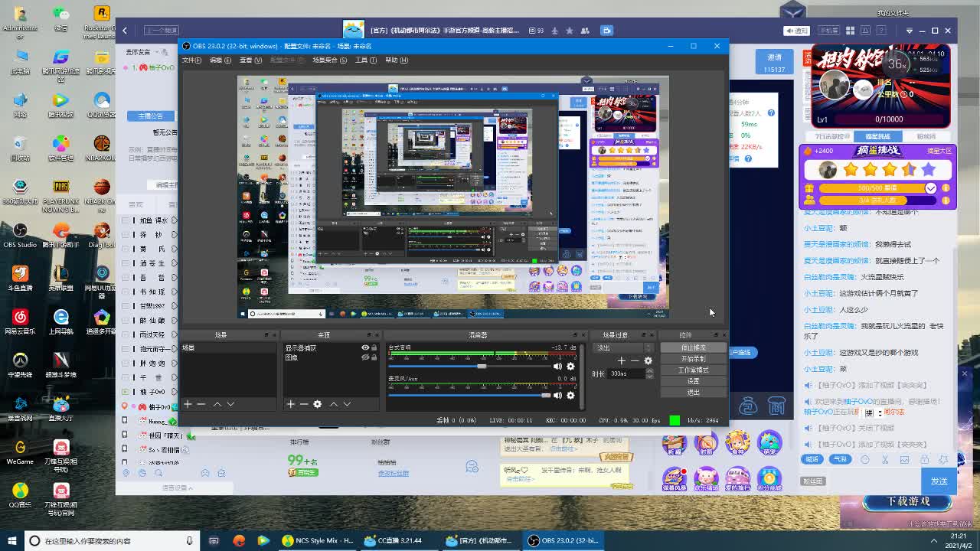
Task: Open the 文件(F) menu
Action: (x=191, y=60)
